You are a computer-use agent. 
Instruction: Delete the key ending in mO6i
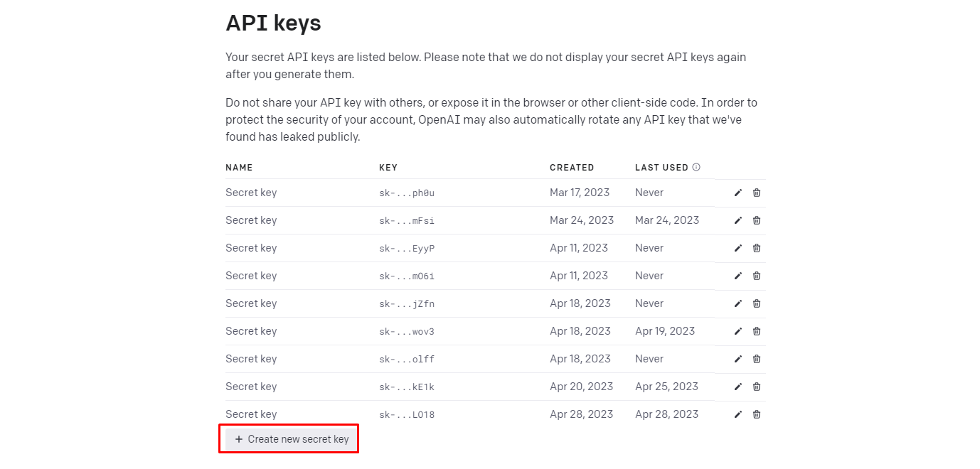point(757,276)
